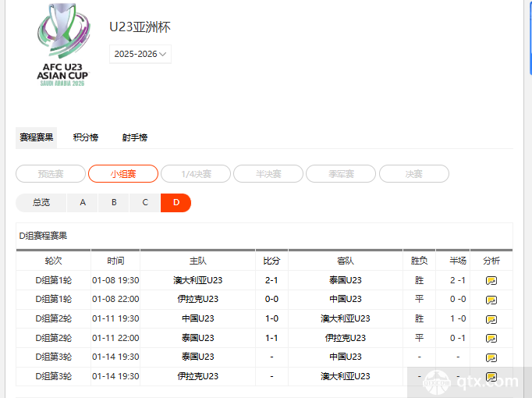Click away team 澳大利亚U23 in D组第3轮

[x=346, y=376]
